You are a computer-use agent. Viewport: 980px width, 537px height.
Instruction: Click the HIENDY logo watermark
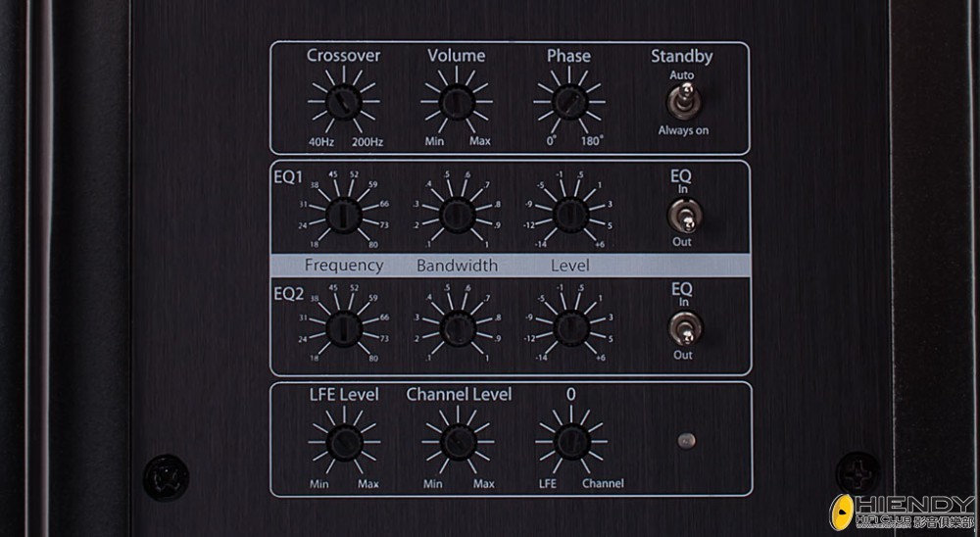pos(900,513)
